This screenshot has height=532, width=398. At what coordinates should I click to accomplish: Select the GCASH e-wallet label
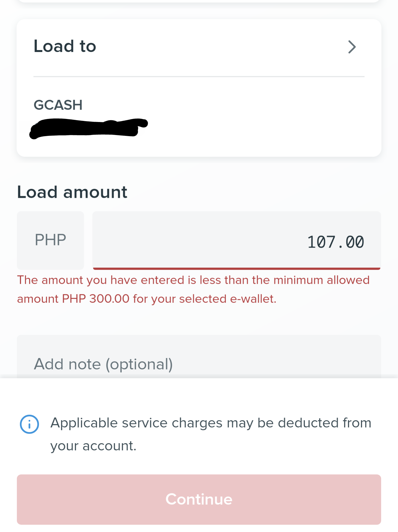point(58,105)
